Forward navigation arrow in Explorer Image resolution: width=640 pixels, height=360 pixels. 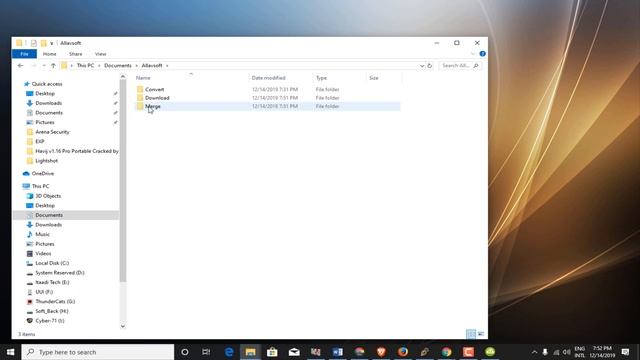34,65
